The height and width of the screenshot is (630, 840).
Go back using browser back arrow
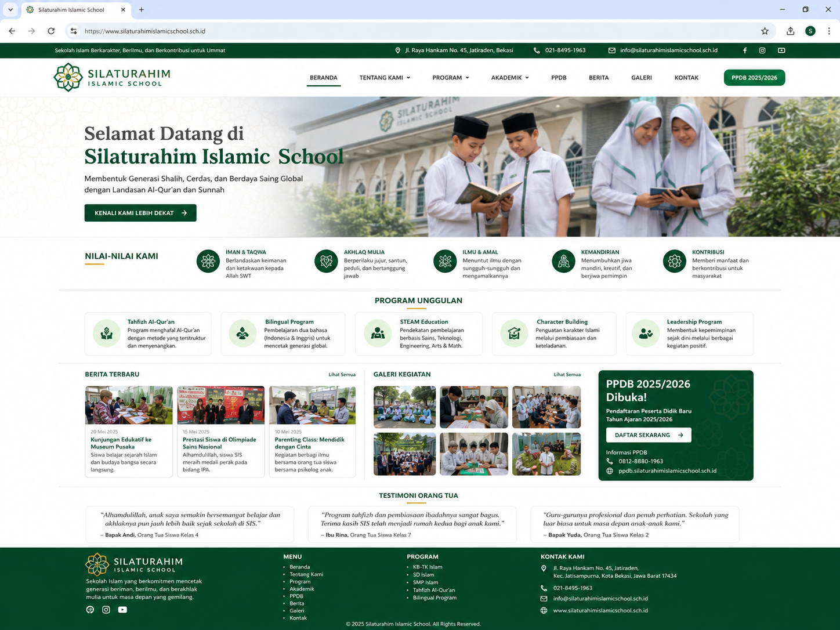[x=12, y=31]
